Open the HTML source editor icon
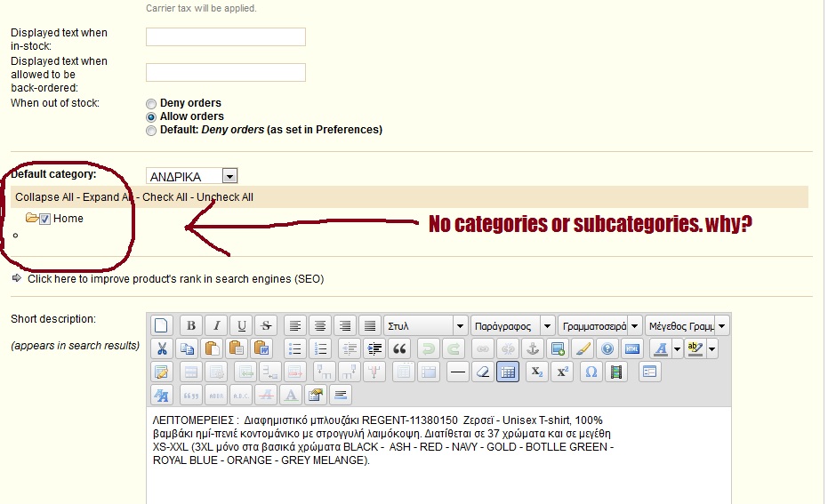 (632, 348)
